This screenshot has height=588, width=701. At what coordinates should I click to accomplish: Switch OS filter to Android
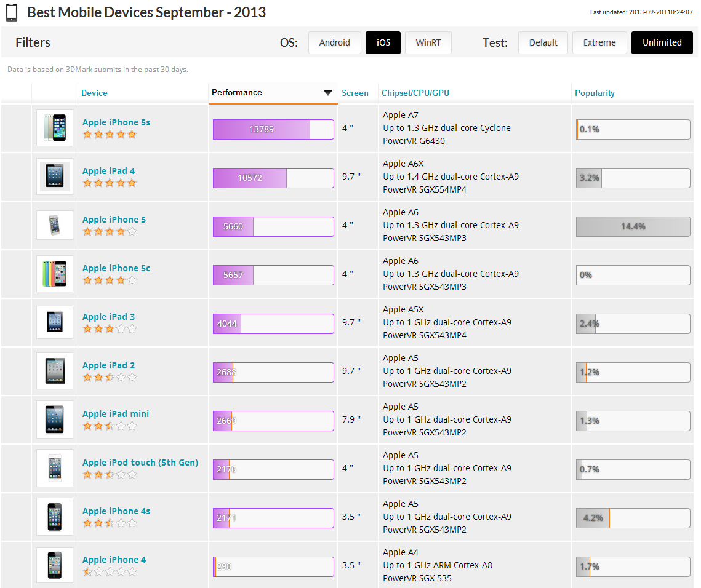[x=334, y=43]
